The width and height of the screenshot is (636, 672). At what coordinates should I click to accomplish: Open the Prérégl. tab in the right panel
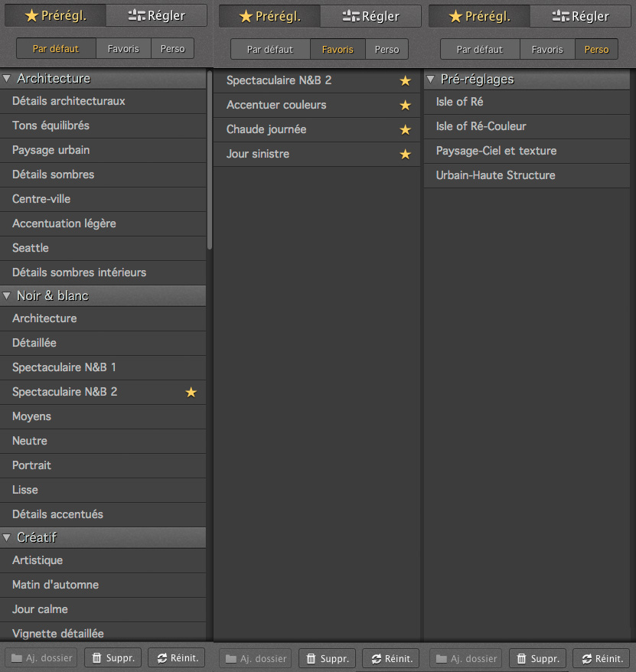(x=479, y=16)
